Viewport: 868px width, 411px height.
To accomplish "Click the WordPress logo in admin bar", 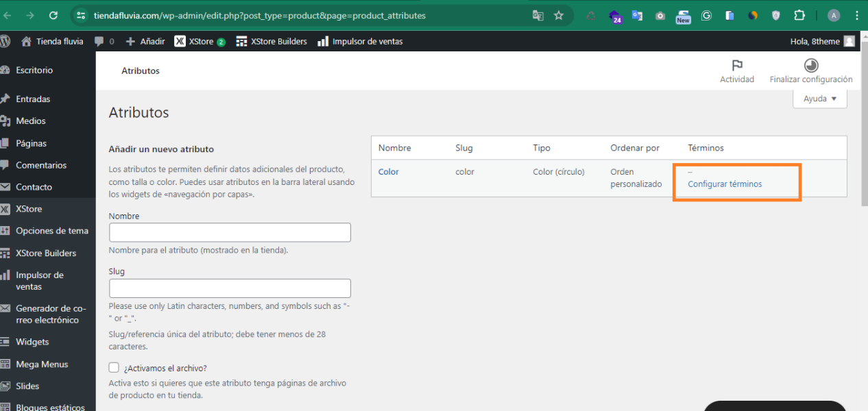I will point(5,41).
